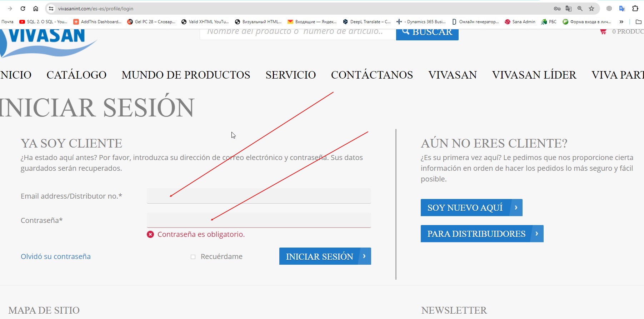Go to the browser home page icon

coord(36,9)
